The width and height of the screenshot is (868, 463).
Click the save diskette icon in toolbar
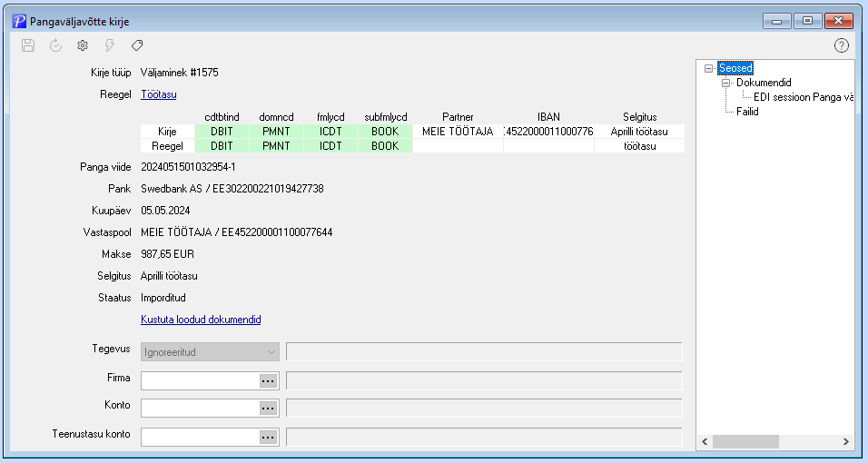tap(28, 45)
